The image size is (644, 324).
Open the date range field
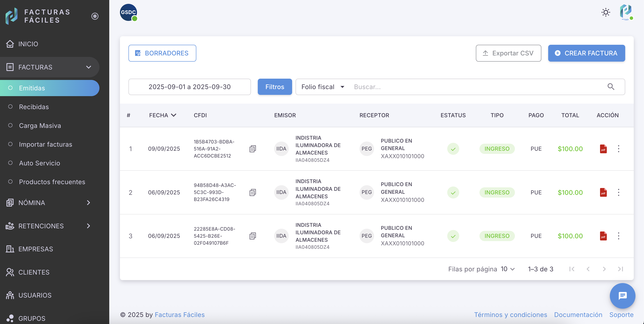point(189,87)
